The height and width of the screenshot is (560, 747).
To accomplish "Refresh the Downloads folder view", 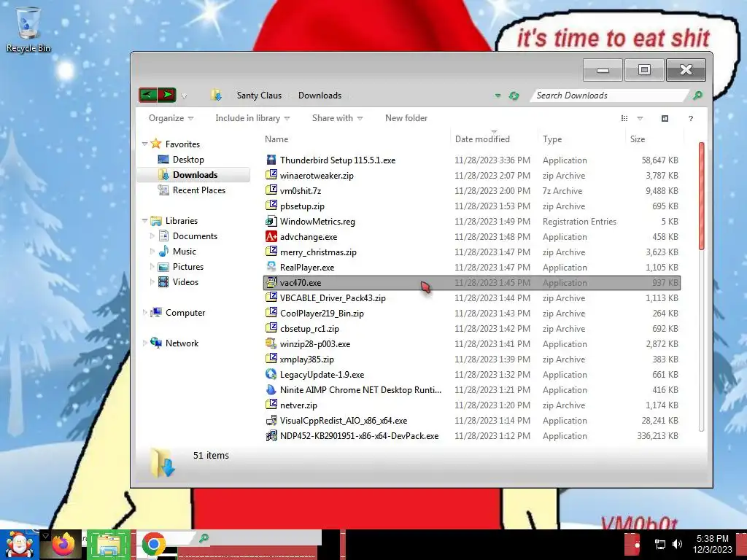I will [x=514, y=96].
